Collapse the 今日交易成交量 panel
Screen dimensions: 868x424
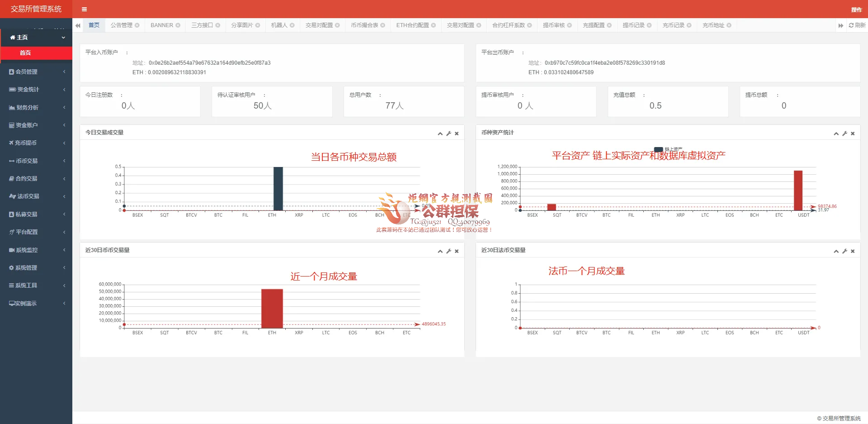point(440,133)
